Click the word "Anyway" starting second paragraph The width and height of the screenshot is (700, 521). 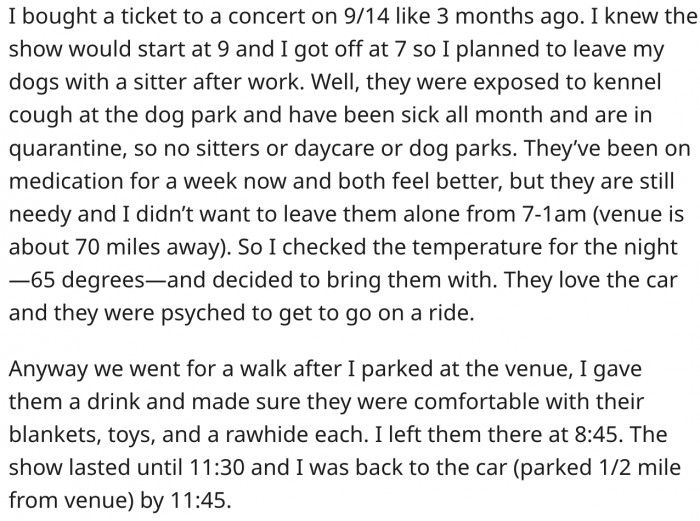pyautogui.click(x=46, y=375)
